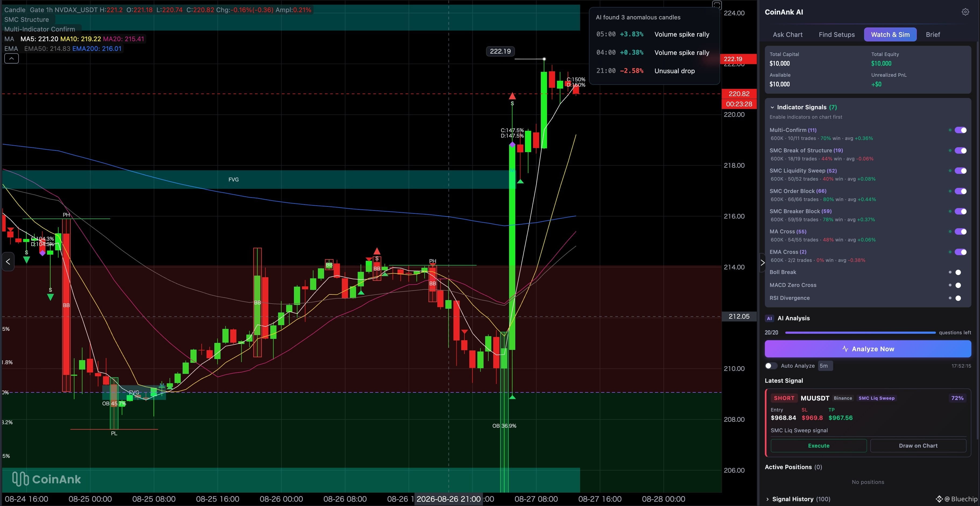
Task: Click the Entry price $968.84
Action: [783, 418]
